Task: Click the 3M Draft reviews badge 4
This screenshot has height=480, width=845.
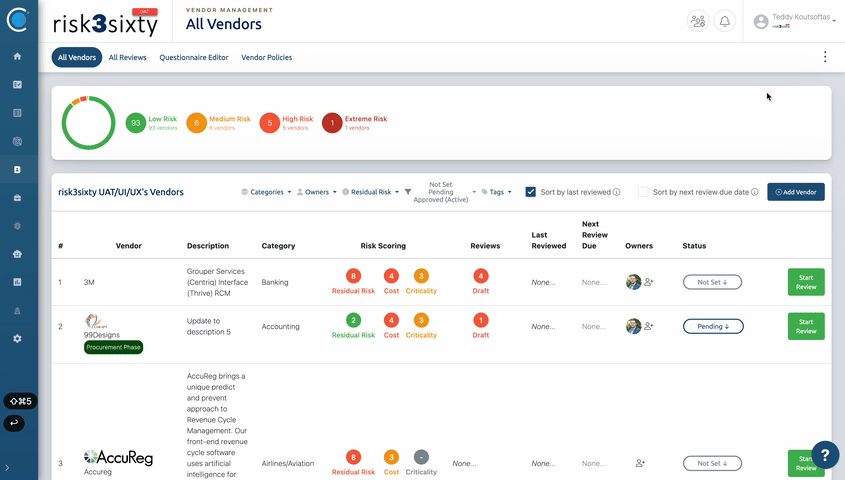Action: [481, 276]
